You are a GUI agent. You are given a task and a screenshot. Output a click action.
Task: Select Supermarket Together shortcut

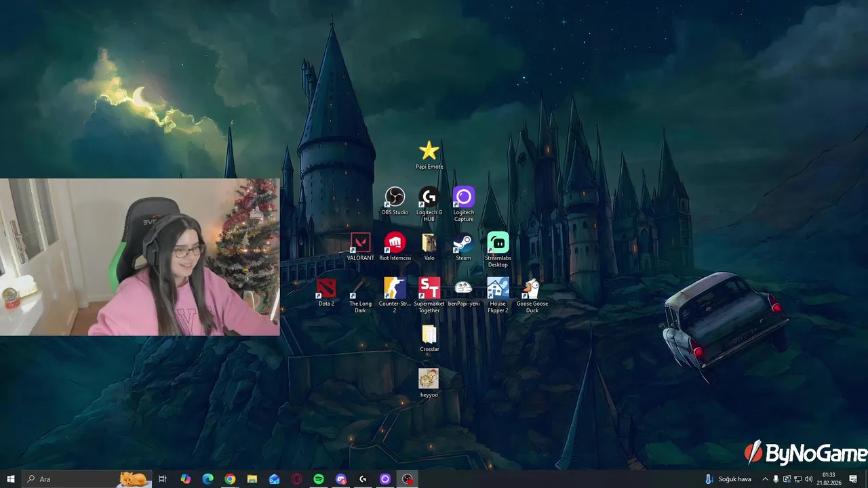pos(429,296)
